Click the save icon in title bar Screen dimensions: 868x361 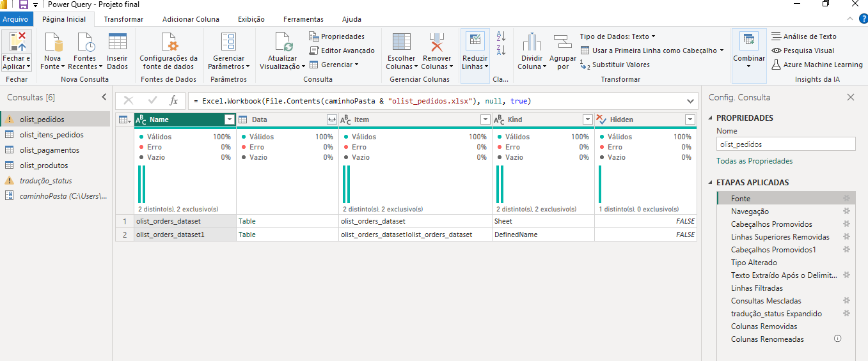point(23,4)
